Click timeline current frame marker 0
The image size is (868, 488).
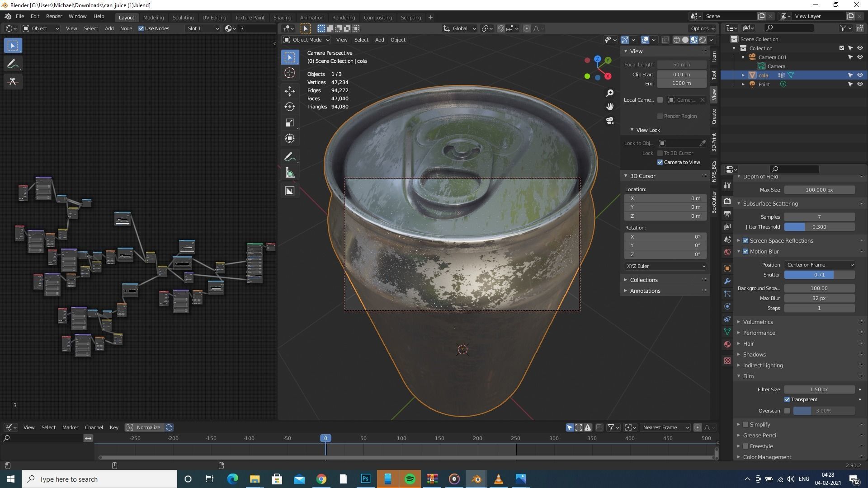[325, 438]
